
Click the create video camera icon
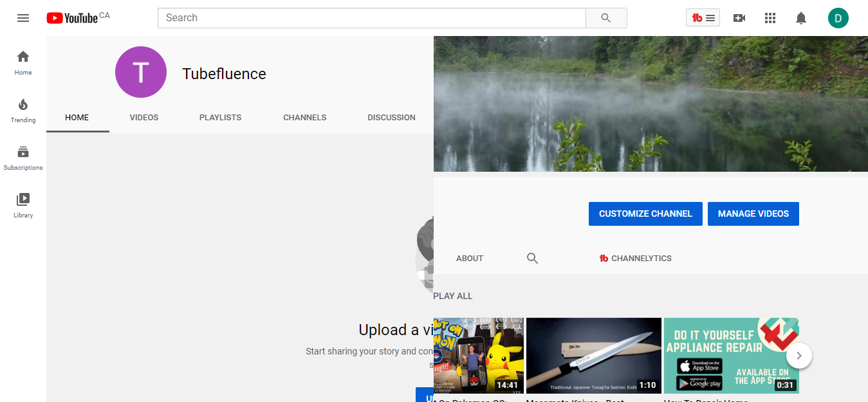pos(739,18)
